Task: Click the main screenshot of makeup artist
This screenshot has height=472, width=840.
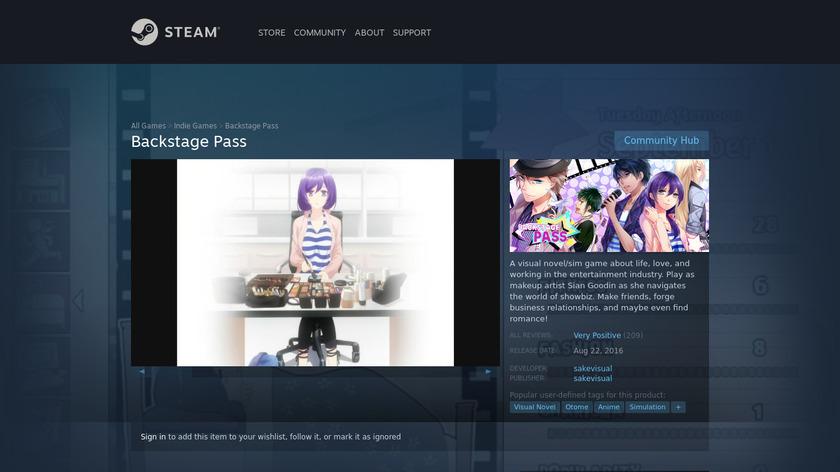Action: point(315,263)
